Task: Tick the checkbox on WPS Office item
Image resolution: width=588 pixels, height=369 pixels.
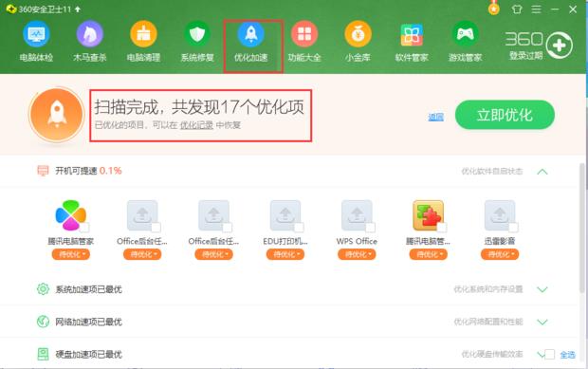Action: coord(371,228)
